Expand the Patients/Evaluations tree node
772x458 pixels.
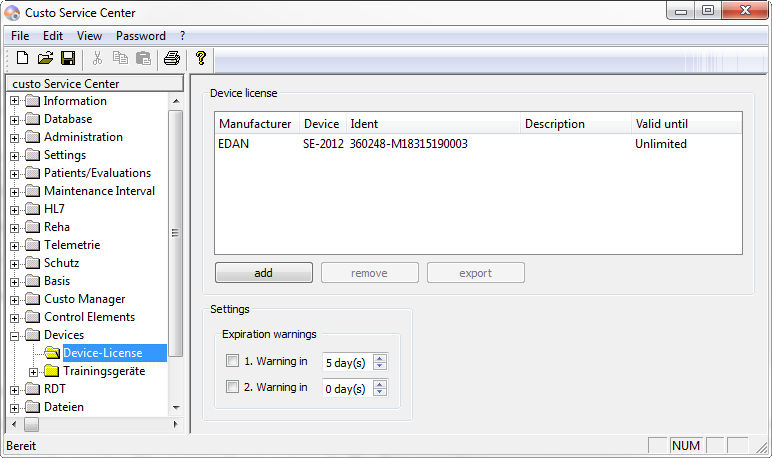coord(14,174)
